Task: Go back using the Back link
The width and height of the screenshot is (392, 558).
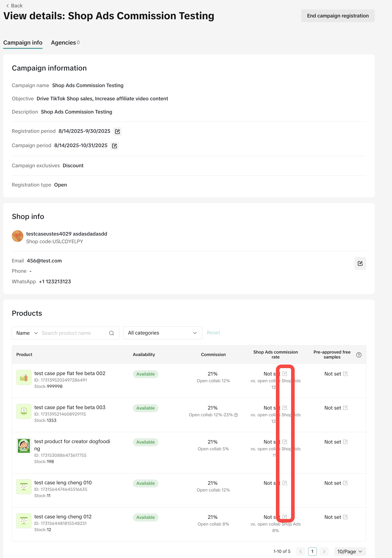Action: [x=14, y=6]
